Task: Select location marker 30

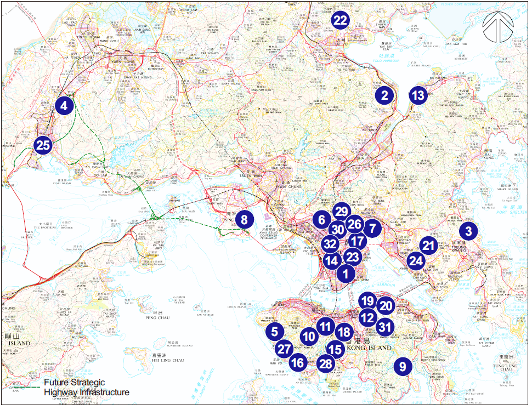Action: pyautogui.click(x=338, y=230)
